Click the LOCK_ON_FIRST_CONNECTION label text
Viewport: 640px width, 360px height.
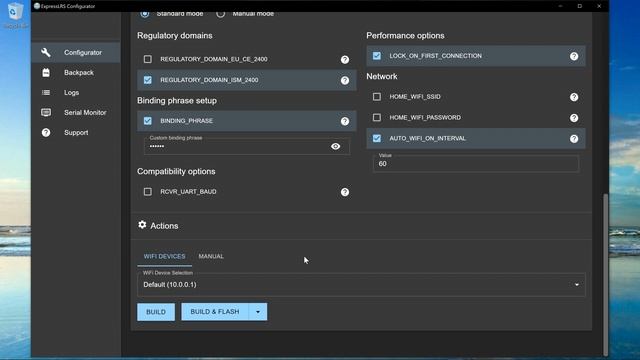point(436,56)
